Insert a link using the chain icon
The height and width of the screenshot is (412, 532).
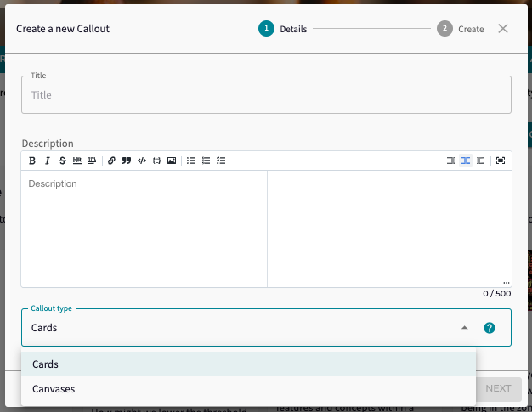(x=111, y=161)
